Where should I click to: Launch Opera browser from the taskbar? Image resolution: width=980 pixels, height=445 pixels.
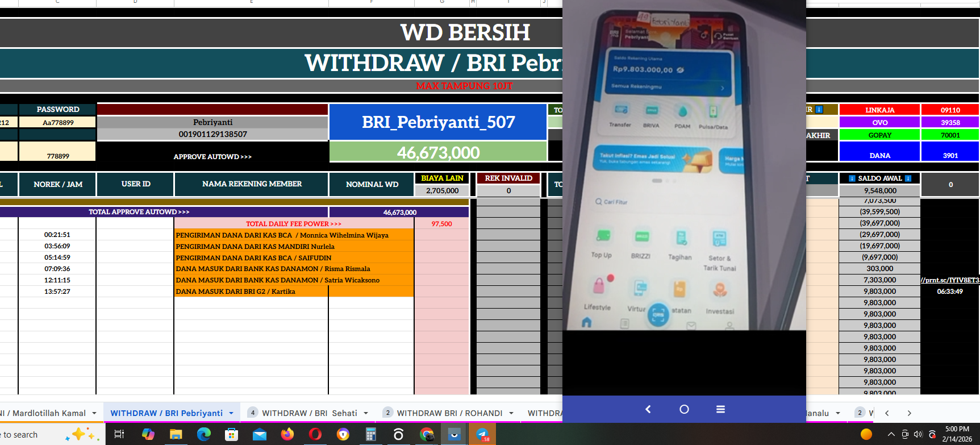point(315,435)
